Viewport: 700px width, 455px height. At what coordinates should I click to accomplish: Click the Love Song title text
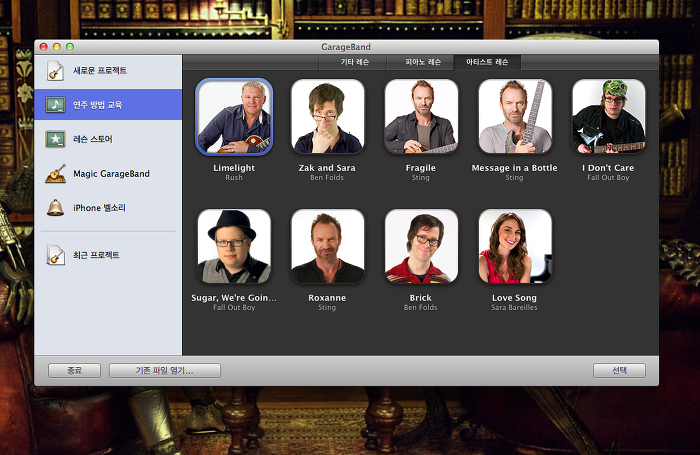click(514, 298)
